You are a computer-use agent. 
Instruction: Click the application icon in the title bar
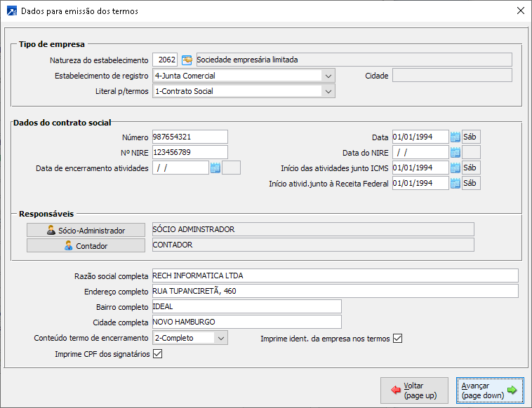[12, 11]
